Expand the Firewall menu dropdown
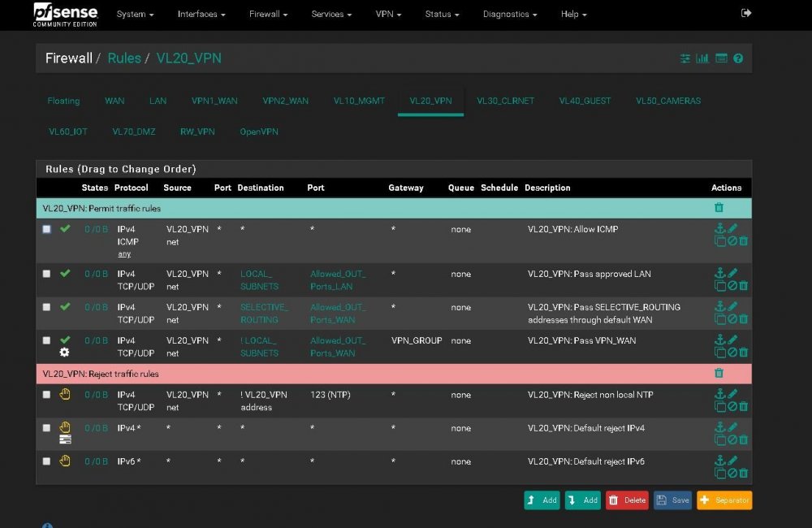 coord(268,14)
